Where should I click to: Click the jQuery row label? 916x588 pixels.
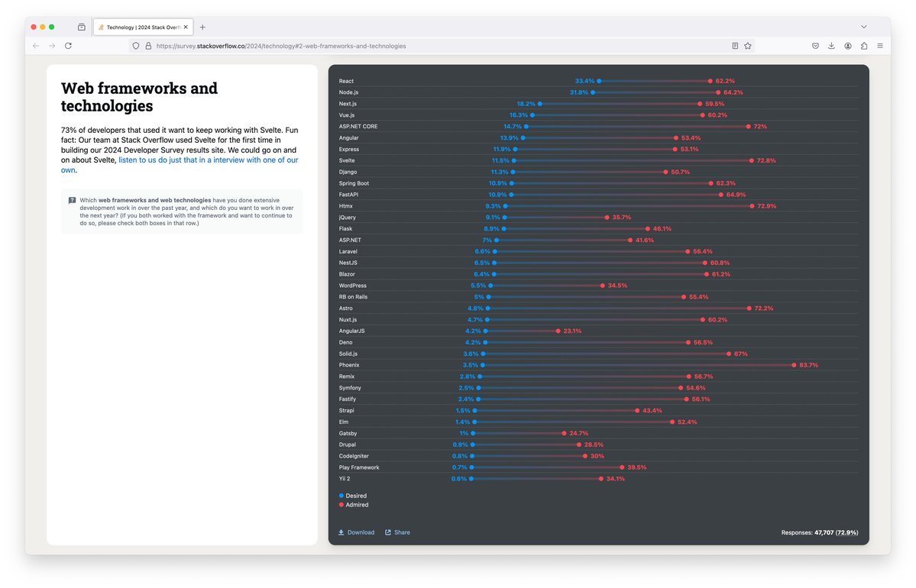tap(348, 217)
